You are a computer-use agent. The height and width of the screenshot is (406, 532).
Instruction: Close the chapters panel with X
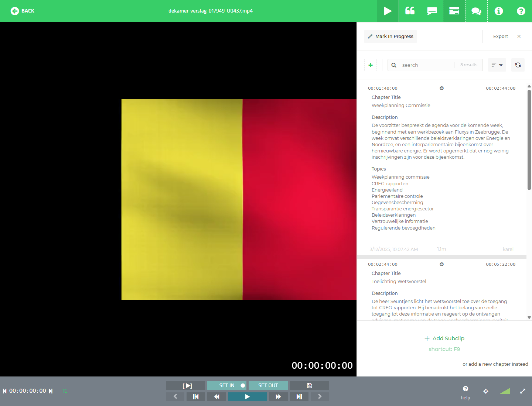[x=519, y=37]
